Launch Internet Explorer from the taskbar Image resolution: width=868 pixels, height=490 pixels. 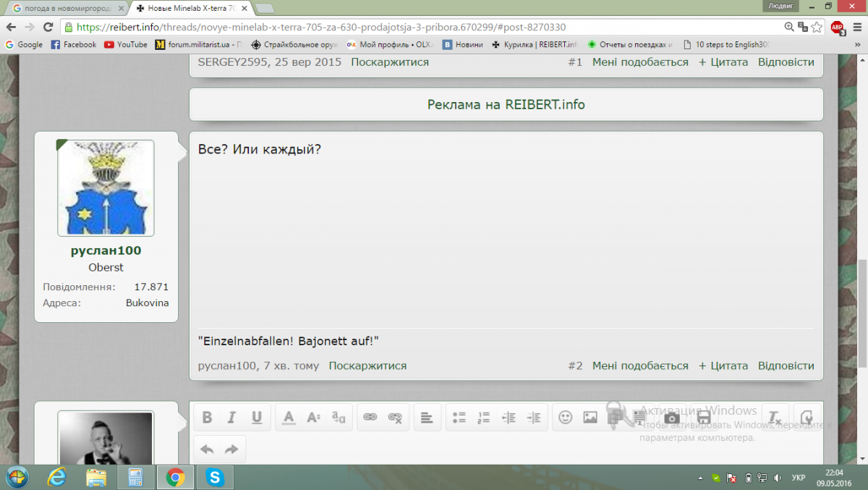click(56, 477)
